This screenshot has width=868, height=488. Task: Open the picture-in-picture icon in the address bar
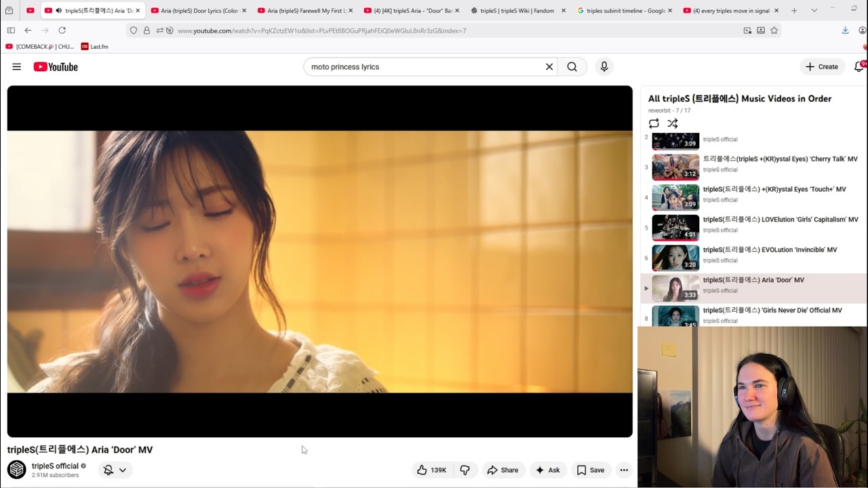[x=747, y=30]
